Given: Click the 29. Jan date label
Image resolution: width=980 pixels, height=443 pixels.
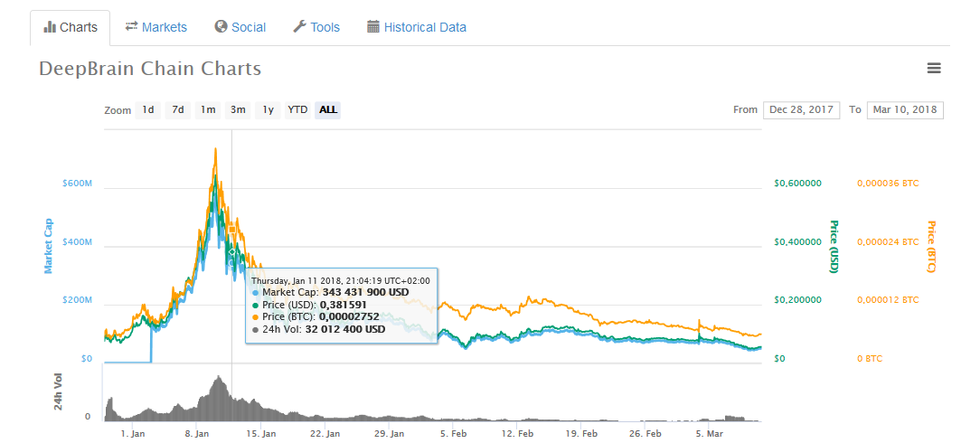Looking at the screenshot, I should pyautogui.click(x=389, y=433).
